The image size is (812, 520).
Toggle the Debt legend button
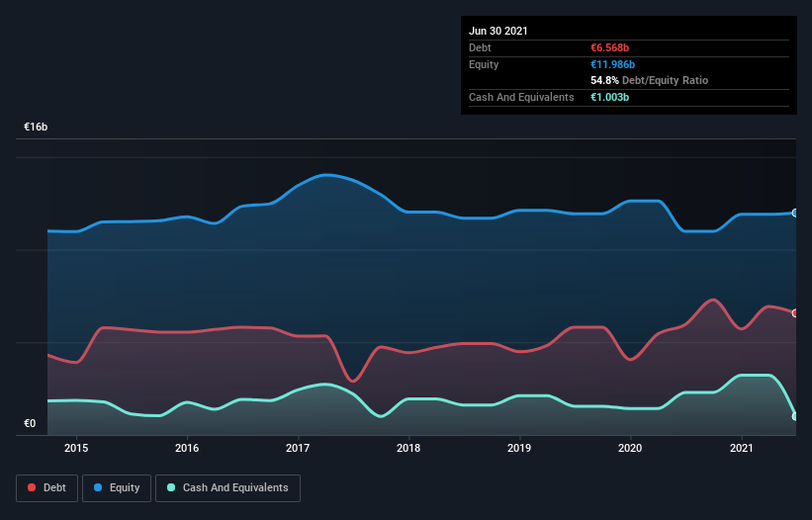coord(46,488)
